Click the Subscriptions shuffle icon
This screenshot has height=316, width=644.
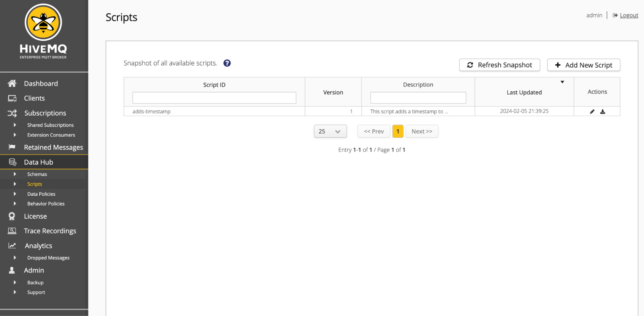[x=12, y=113]
